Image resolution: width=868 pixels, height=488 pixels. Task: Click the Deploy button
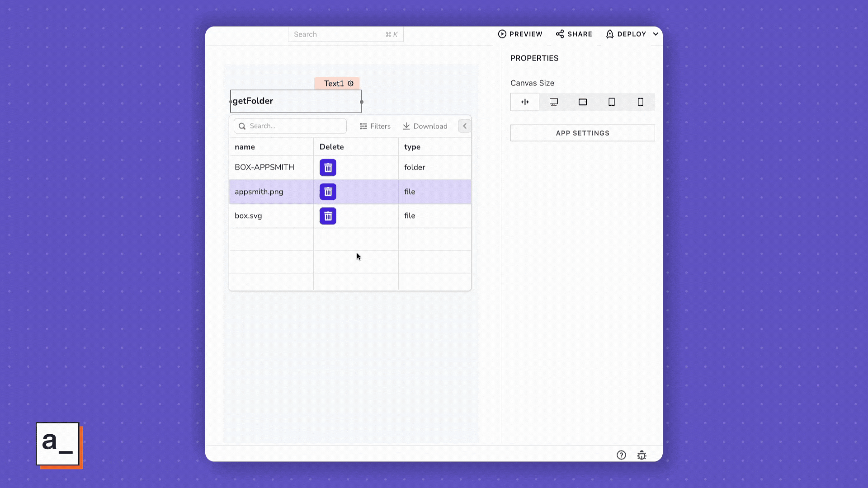tap(626, 34)
